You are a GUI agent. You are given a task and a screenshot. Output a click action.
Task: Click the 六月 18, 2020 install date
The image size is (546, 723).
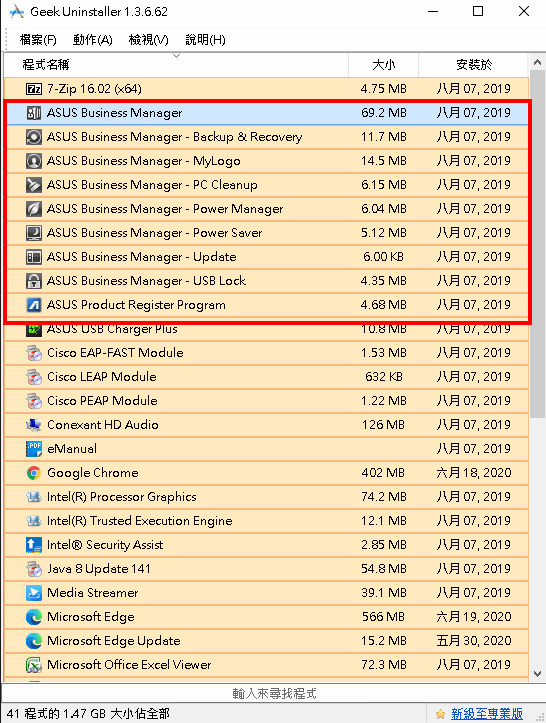(474, 473)
